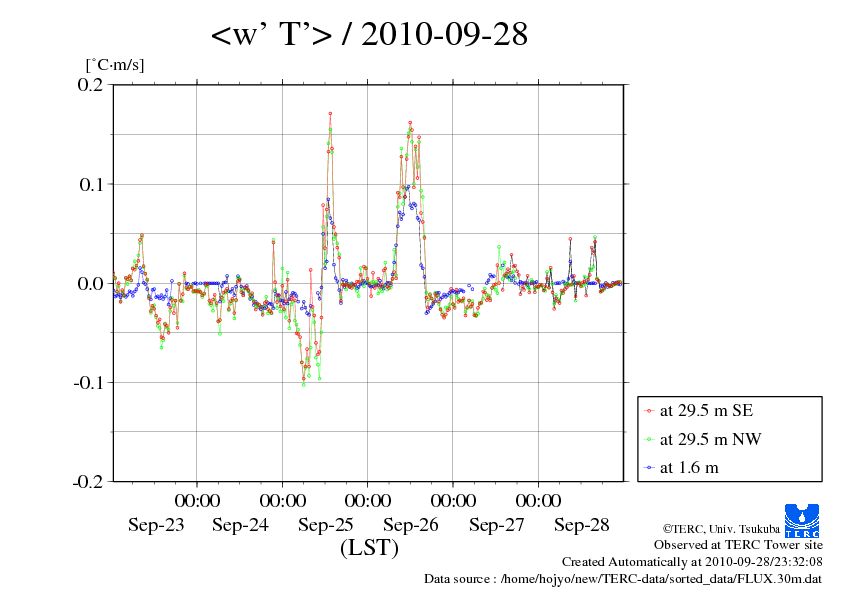Click the data source file path text

click(623, 579)
